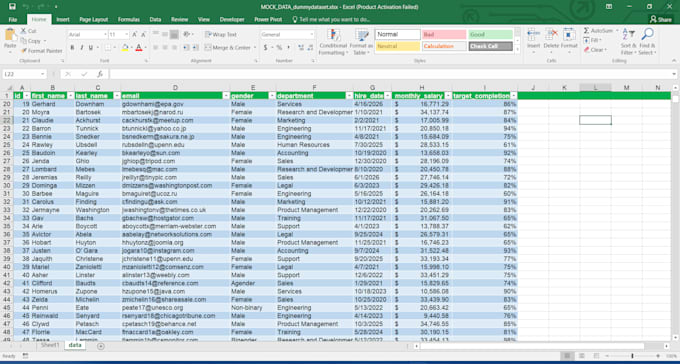Open the email column filter dropdown
The image size is (680, 364).
click(x=226, y=95)
